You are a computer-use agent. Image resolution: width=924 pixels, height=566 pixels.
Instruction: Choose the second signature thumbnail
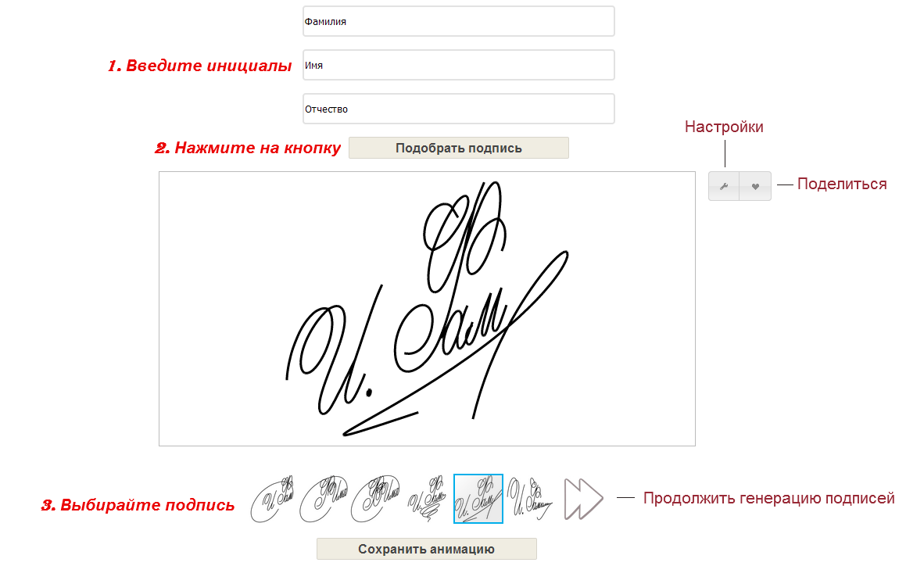[x=324, y=499]
